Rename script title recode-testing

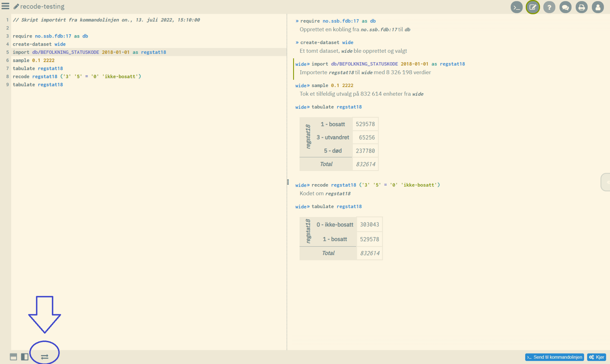pyautogui.click(x=42, y=7)
